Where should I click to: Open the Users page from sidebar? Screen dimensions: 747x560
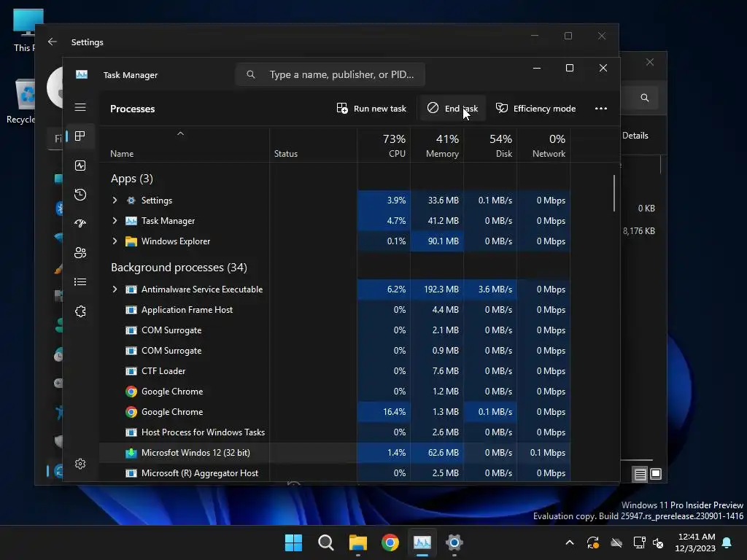[80, 252]
